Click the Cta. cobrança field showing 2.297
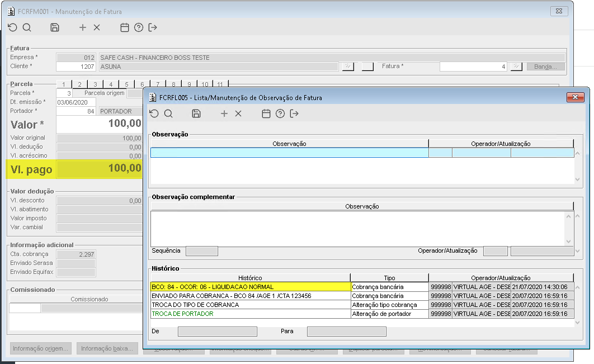The image size is (594, 364). pos(76,254)
